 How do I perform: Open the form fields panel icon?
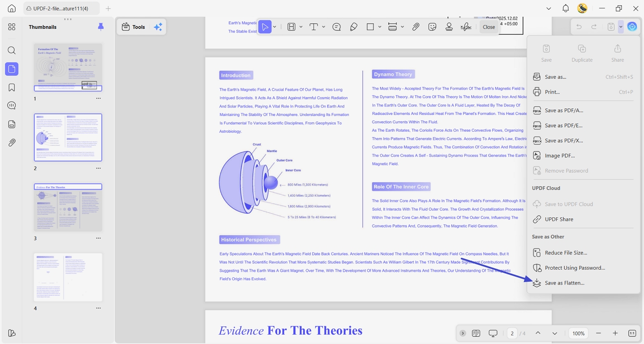[11, 124]
